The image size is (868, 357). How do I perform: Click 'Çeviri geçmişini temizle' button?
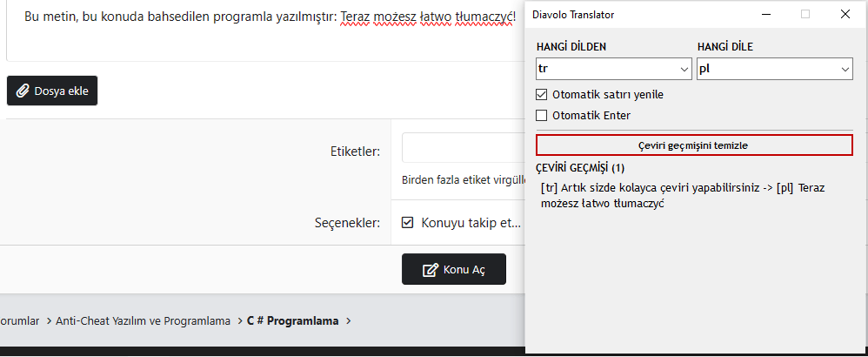pyautogui.click(x=694, y=145)
